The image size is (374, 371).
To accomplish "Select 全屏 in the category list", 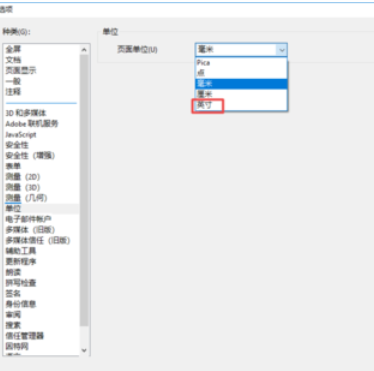I will 13,49.
